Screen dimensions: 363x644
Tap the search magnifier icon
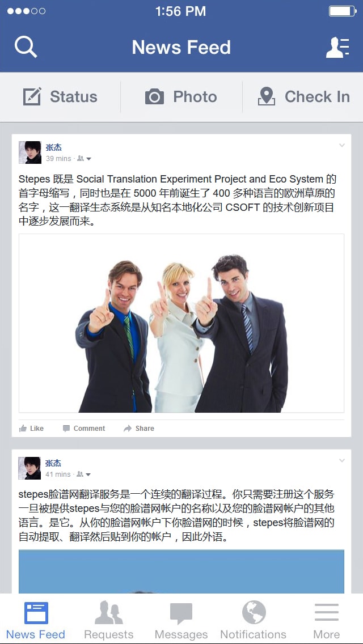[x=26, y=47]
